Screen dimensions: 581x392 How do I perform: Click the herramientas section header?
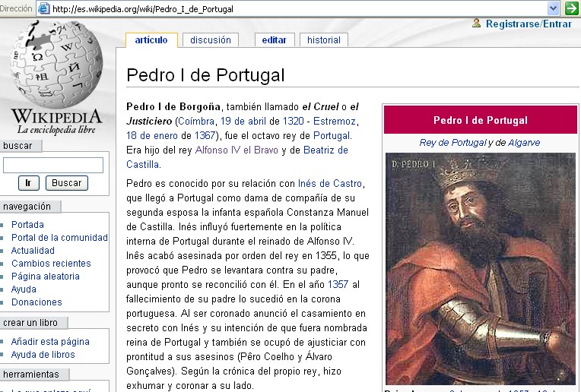pos(31,375)
